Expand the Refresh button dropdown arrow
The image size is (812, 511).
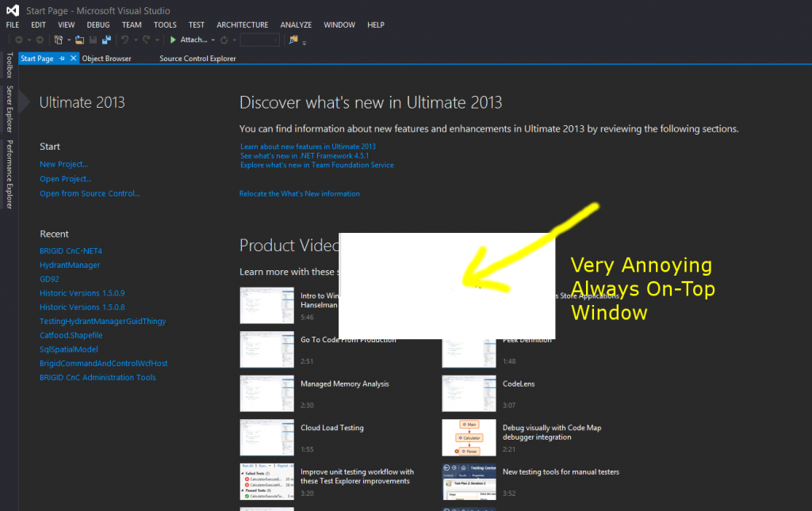coord(234,40)
